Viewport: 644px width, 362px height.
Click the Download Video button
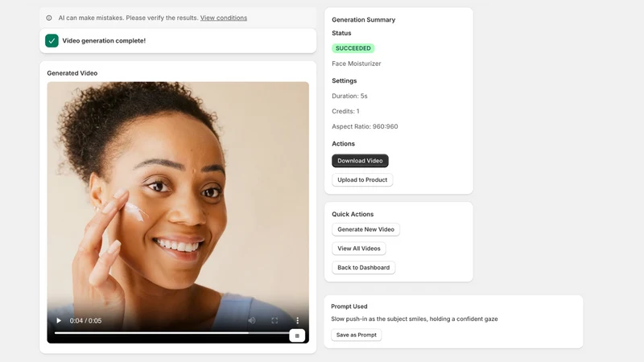pos(360,161)
